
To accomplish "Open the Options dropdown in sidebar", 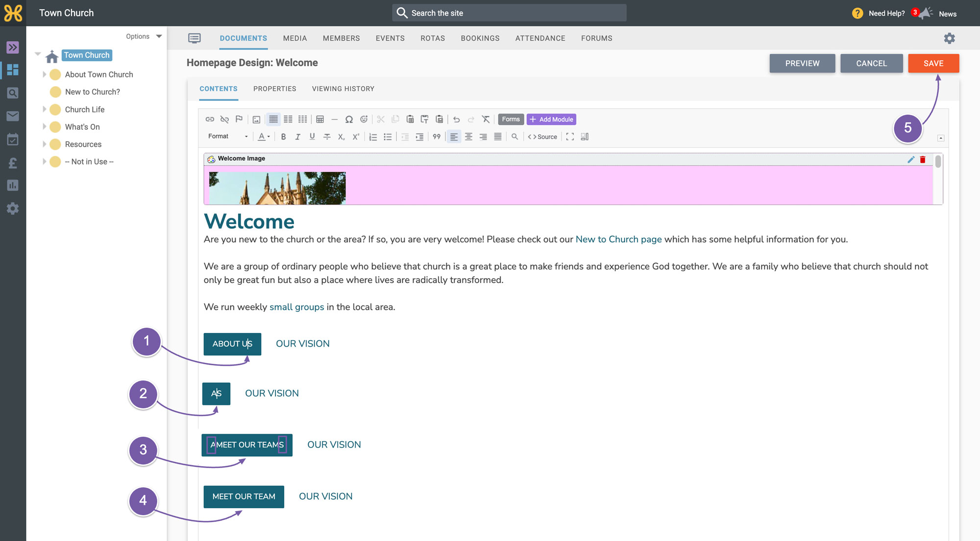I will [144, 36].
